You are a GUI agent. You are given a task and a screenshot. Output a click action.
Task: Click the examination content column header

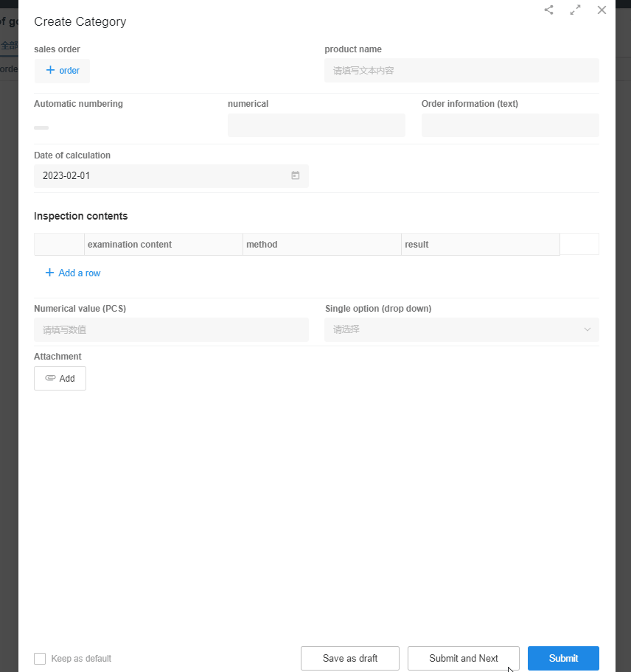(130, 245)
